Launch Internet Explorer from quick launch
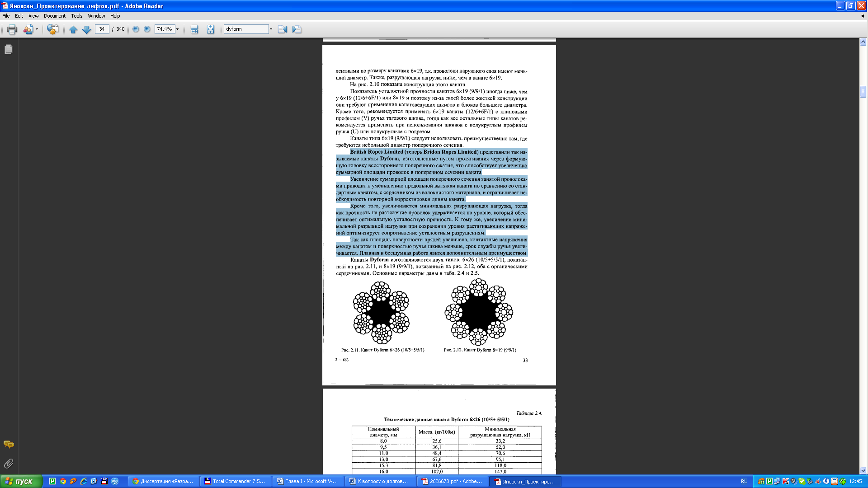 (83, 481)
